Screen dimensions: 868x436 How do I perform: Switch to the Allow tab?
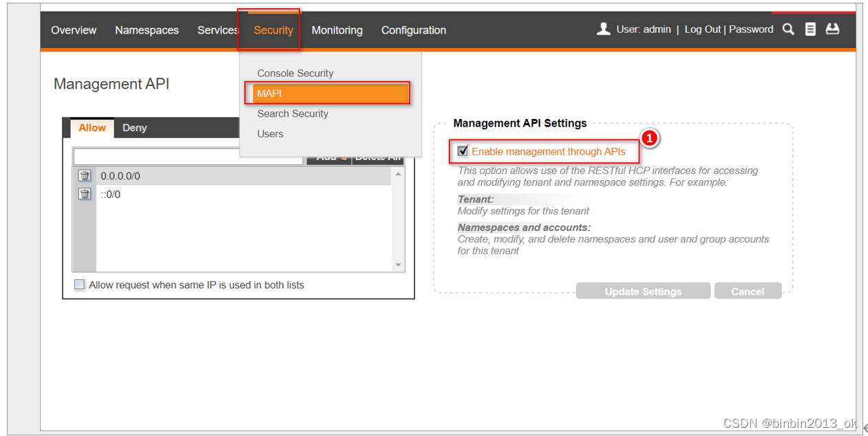tap(92, 128)
